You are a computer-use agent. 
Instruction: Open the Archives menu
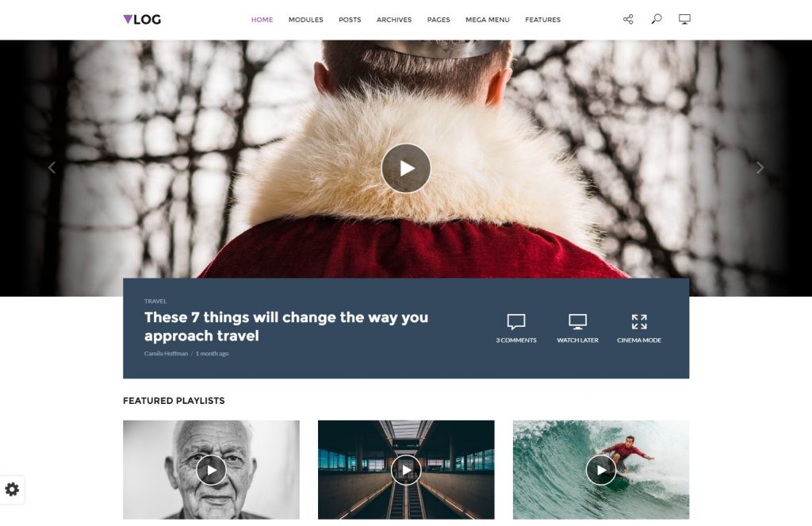[x=394, y=20]
